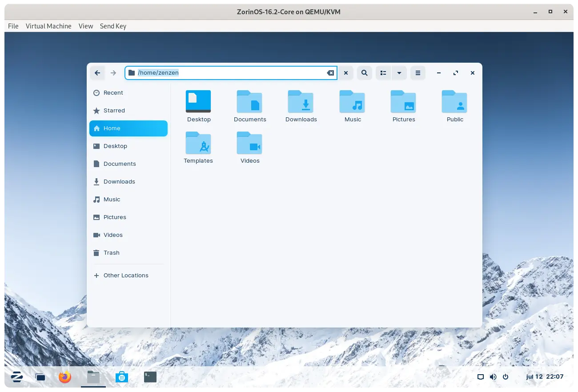Go forward with the right arrow button
Screen dimensions: 578x392
[x=113, y=73]
